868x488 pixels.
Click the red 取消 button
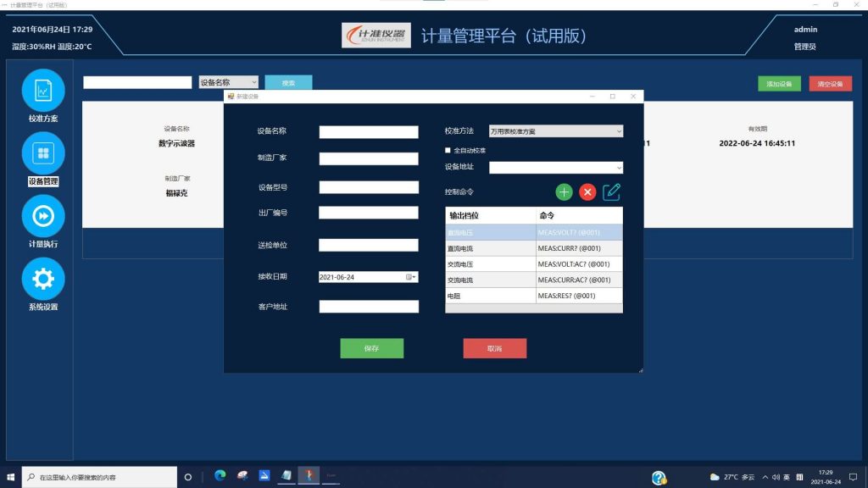click(494, 348)
